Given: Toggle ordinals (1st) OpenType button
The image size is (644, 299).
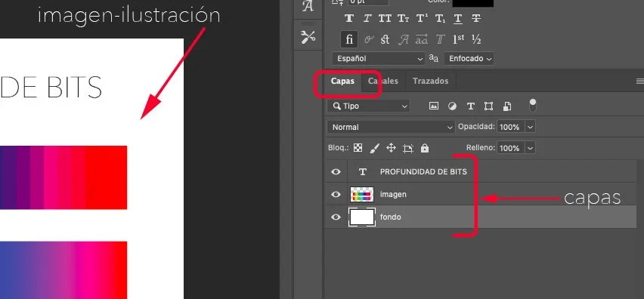Looking at the screenshot, I should click(x=458, y=40).
